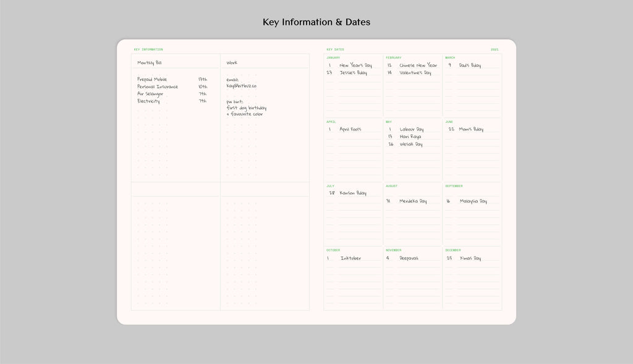Select the Jessie's Bday entry in January
The image size is (633, 364).
(x=353, y=73)
